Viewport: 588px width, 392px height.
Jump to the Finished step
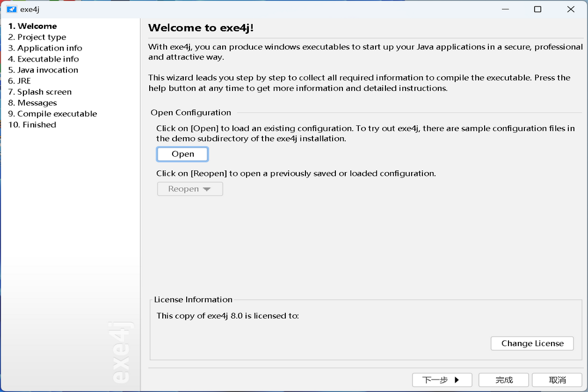click(32, 124)
